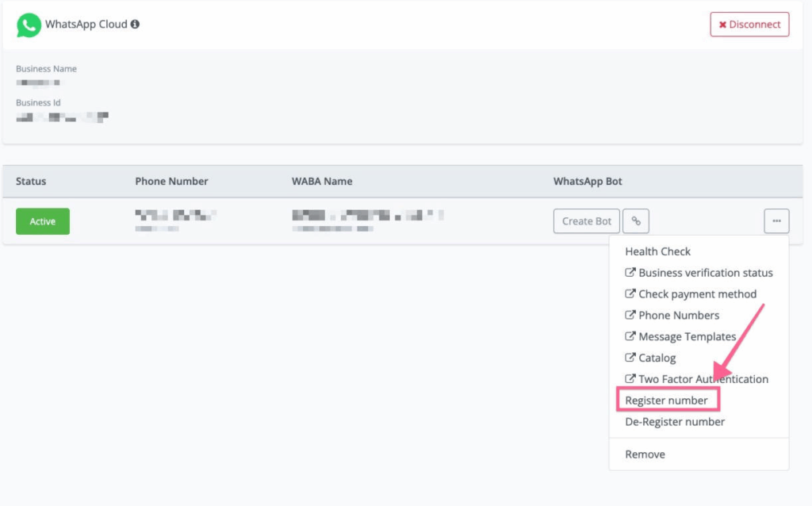The width and height of the screenshot is (812, 506).
Task: Click the WhatsApp Cloud green logo icon
Action: pos(29,25)
